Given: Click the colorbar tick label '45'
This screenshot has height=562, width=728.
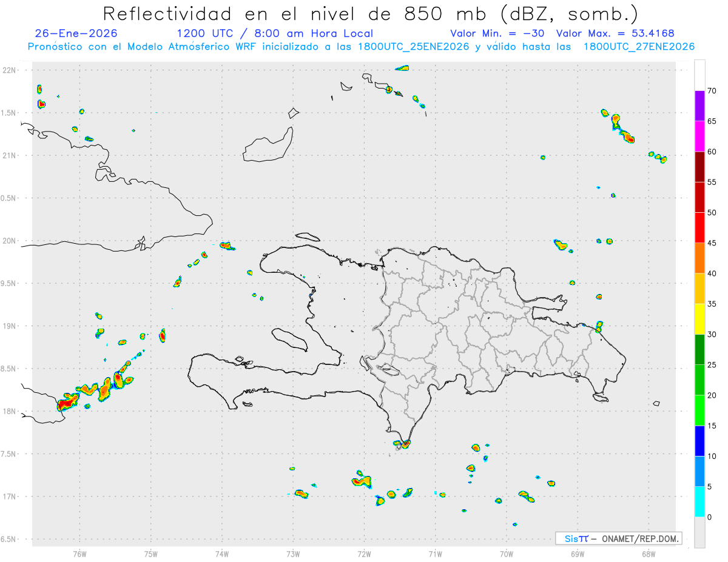Looking at the screenshot, I should (712, 243).
